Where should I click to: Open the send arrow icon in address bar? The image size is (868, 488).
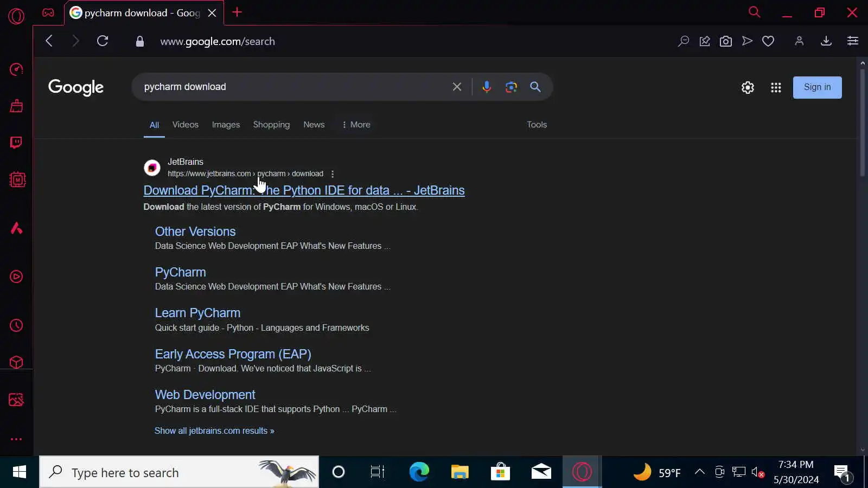pos(747,41)
